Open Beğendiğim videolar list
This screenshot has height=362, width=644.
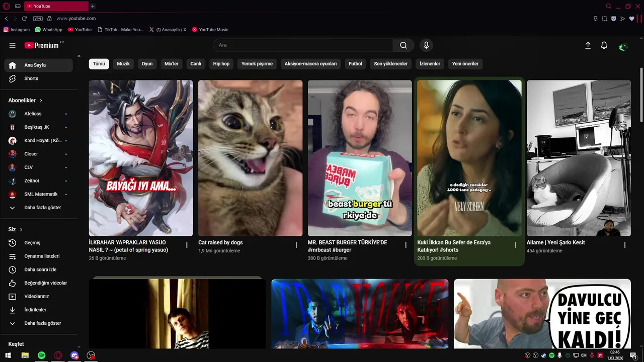coord(38,283)
